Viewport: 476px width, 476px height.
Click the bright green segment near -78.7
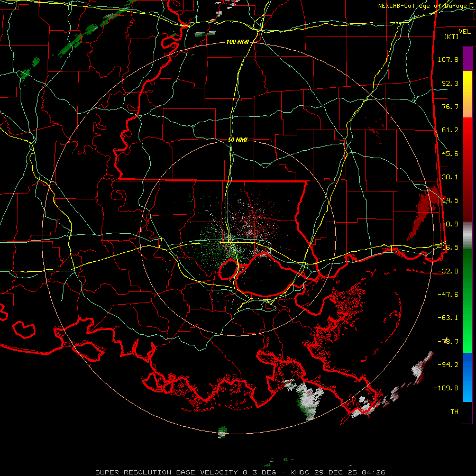467,337
